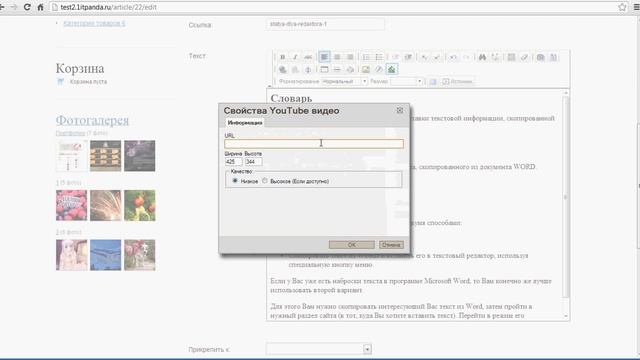This screenshot has width=640, height=360.
Task: Click the highlighted YouTube video toolbar icon
Action: click(x=391, y=69)
